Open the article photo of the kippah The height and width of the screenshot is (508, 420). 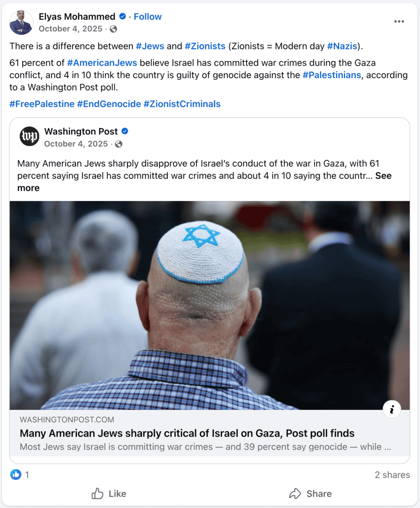coord(210,305)
